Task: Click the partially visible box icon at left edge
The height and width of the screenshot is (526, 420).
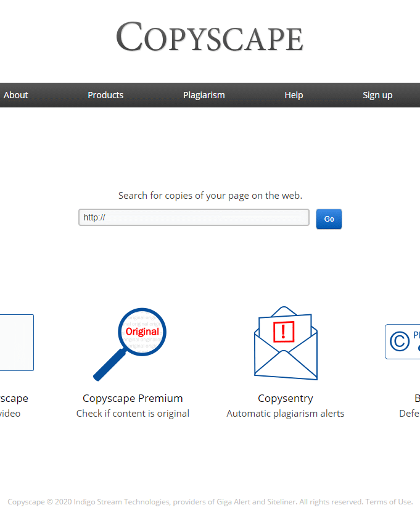Action: [x=17, y=343]
